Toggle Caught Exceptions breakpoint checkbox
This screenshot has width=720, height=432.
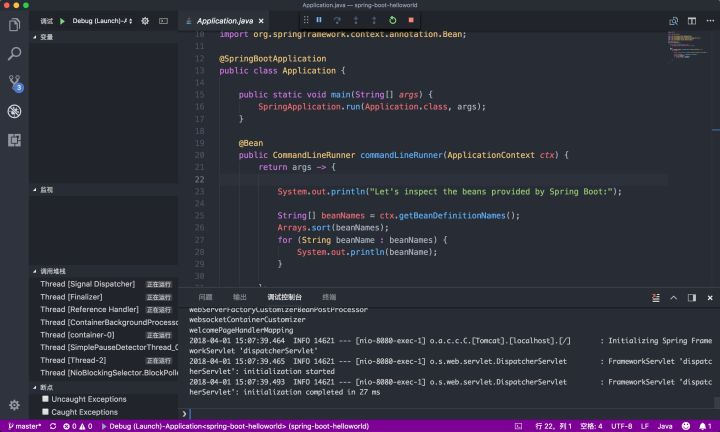pos(45,412)
